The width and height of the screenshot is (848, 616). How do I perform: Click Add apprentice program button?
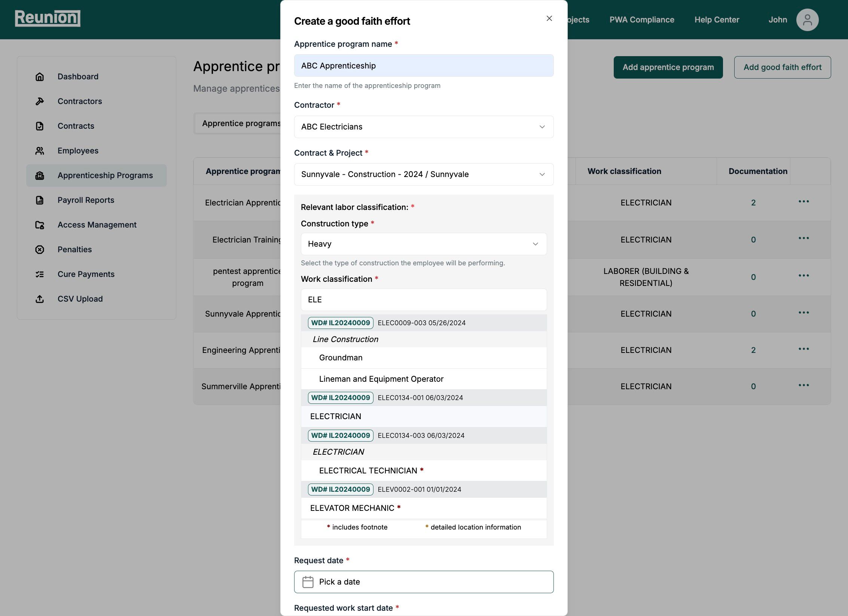coord(668,67)
